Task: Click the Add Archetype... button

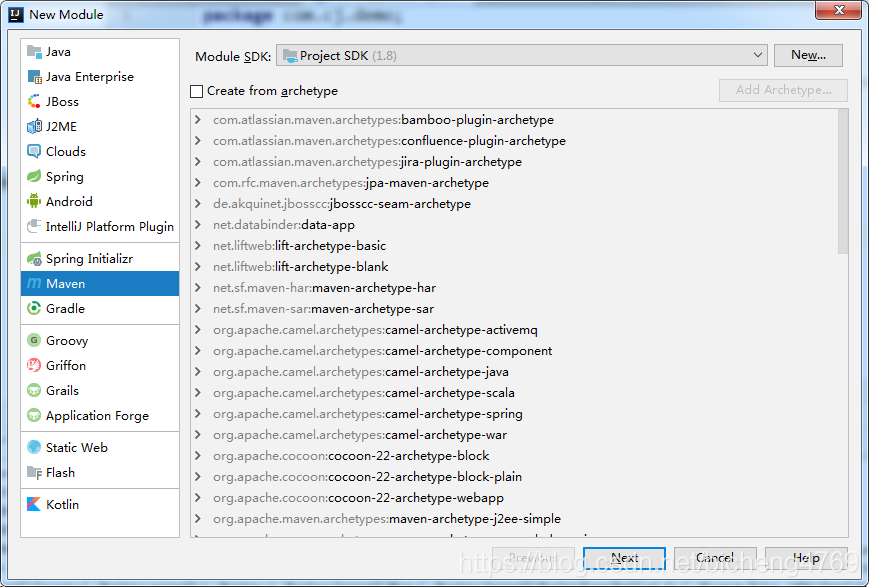Action: (783, 90)
